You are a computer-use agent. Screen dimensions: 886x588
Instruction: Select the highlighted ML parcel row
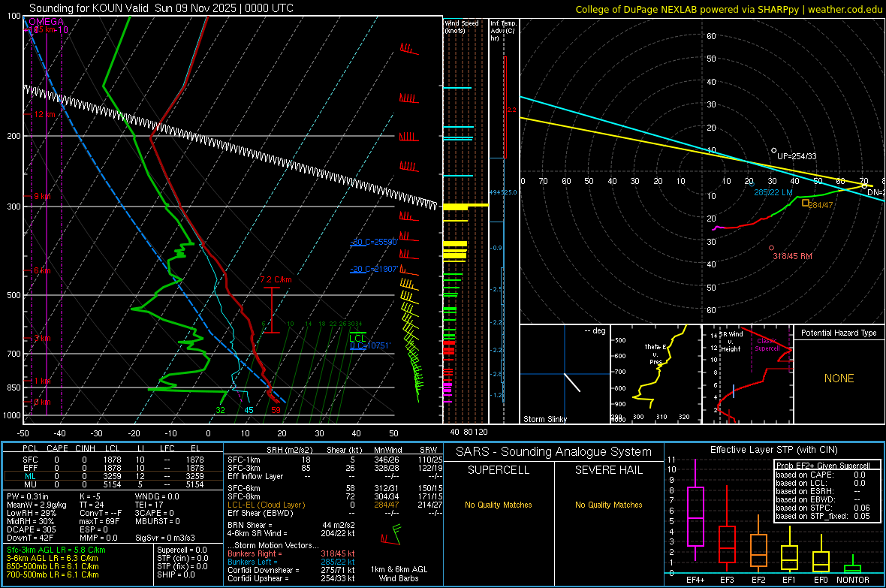pos(112,476)
